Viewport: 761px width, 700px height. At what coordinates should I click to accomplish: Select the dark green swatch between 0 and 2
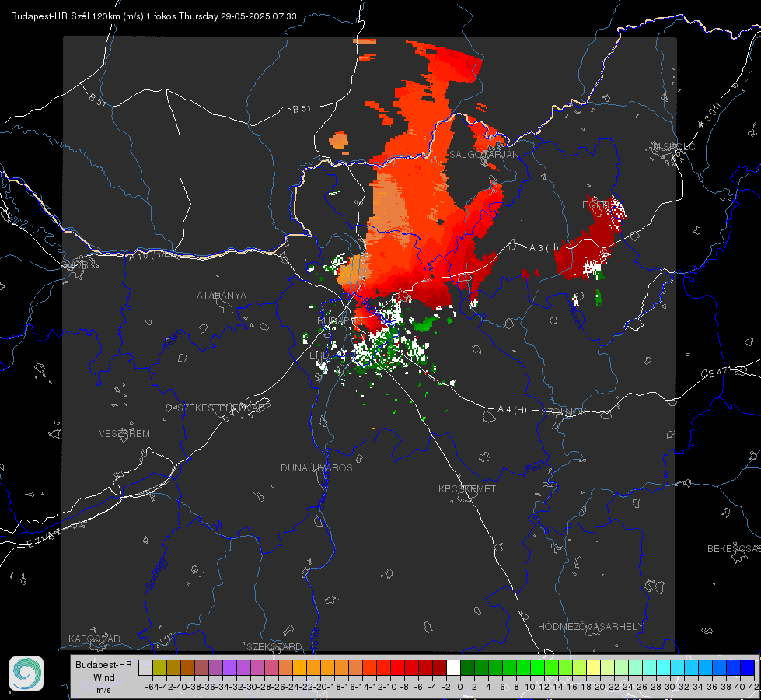(x=467, y=667)
